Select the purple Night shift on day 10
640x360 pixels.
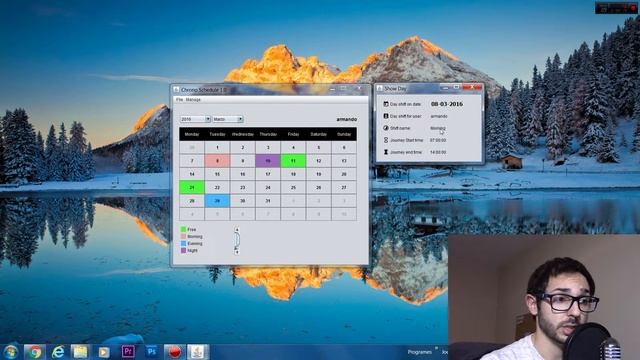[x=268, y=161]
